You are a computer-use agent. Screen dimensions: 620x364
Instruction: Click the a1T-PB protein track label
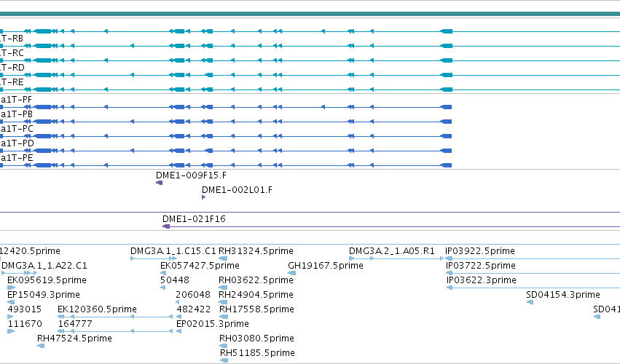[x=17, y=114]
